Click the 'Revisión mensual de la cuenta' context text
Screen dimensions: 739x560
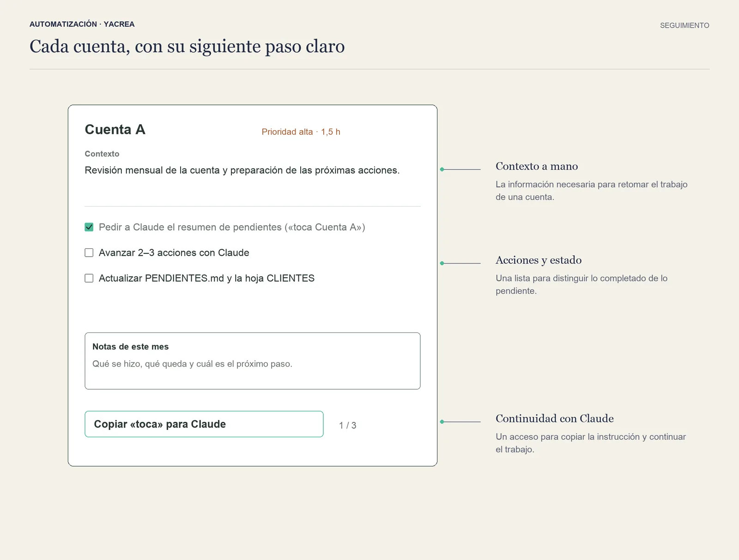(x=242, y=170)
